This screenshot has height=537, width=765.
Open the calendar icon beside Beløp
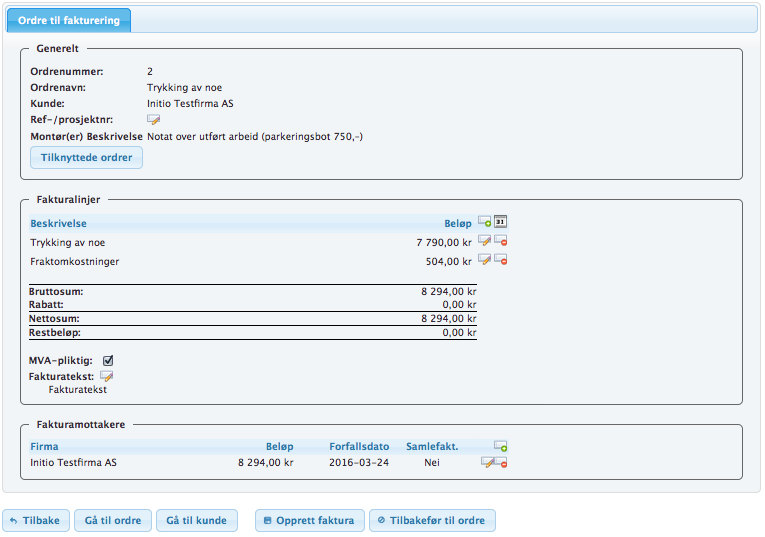point(501,221)
